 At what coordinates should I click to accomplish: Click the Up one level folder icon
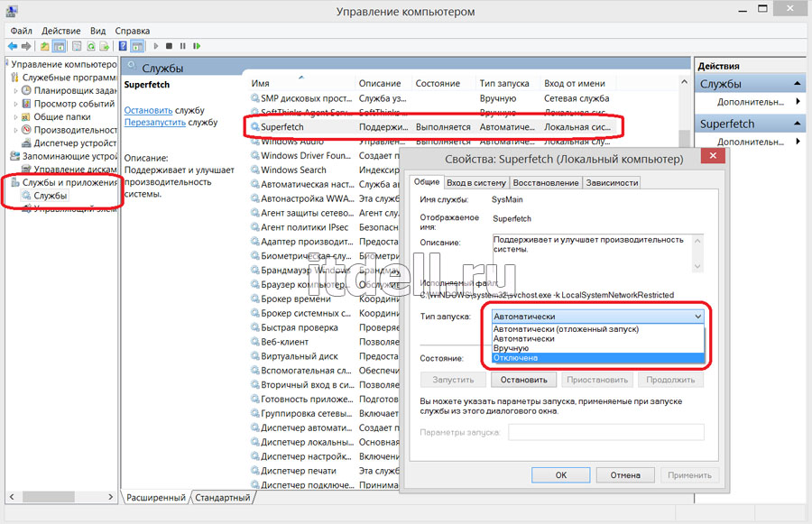tap(45, 46)
